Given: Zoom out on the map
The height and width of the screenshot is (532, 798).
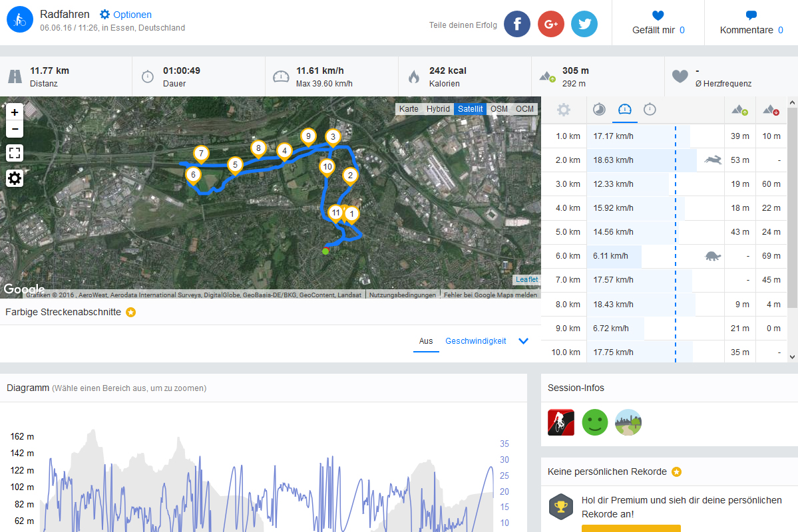Looking at the screenshot, I should [15, 129].
